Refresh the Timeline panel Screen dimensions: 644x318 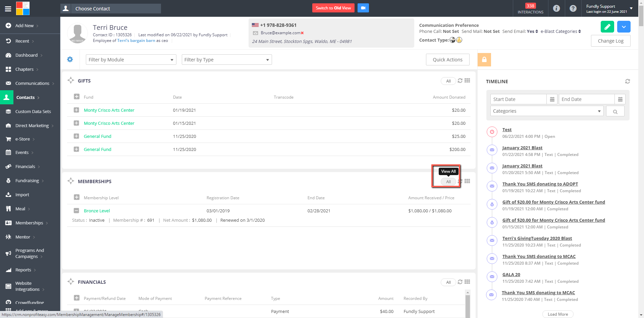628,81
